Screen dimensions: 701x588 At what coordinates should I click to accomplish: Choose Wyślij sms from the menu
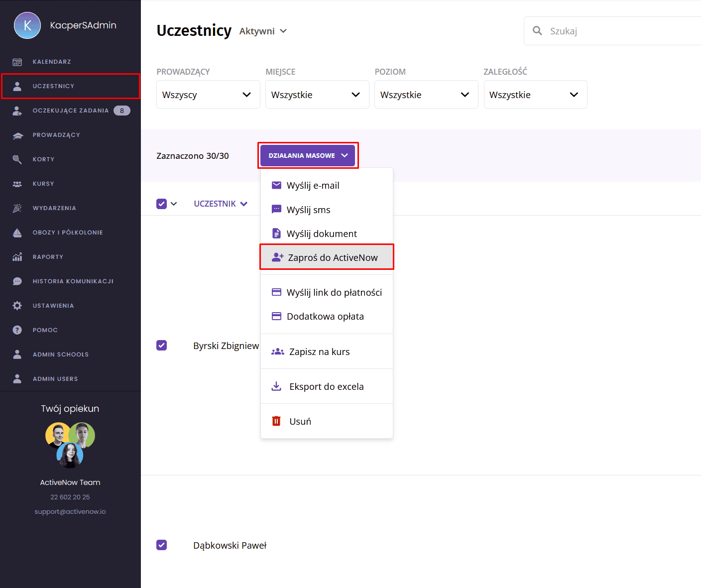pos(327,210)
